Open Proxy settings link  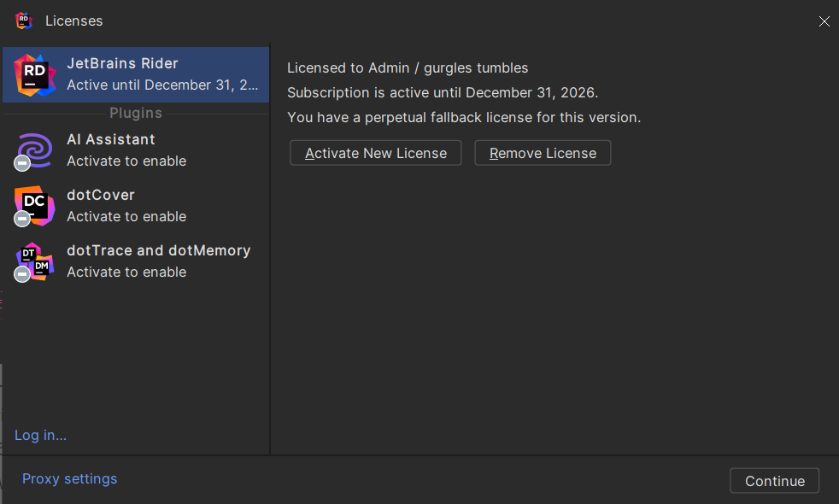[x=69, y=479]
